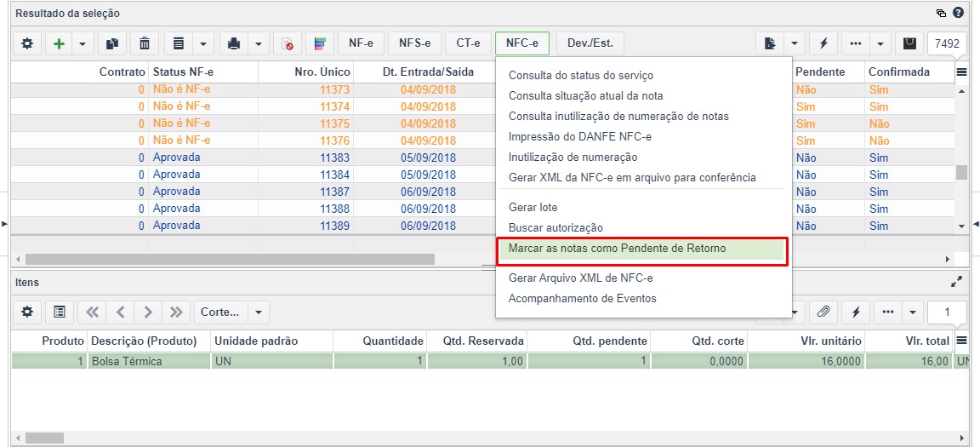Click the NFS-e button

(x=415, y=43)
